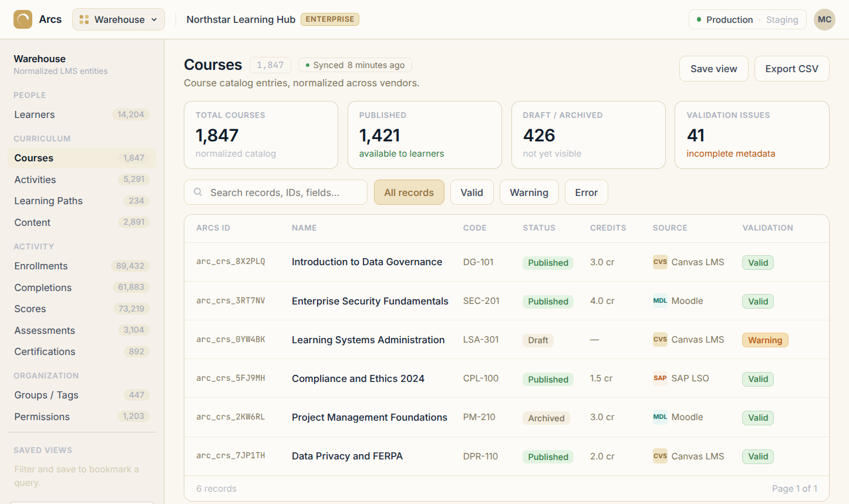The height and width of the screenshot is (504, 849).
Task: Open Data Privacy and FERPA course
Action: click(347, 456)
